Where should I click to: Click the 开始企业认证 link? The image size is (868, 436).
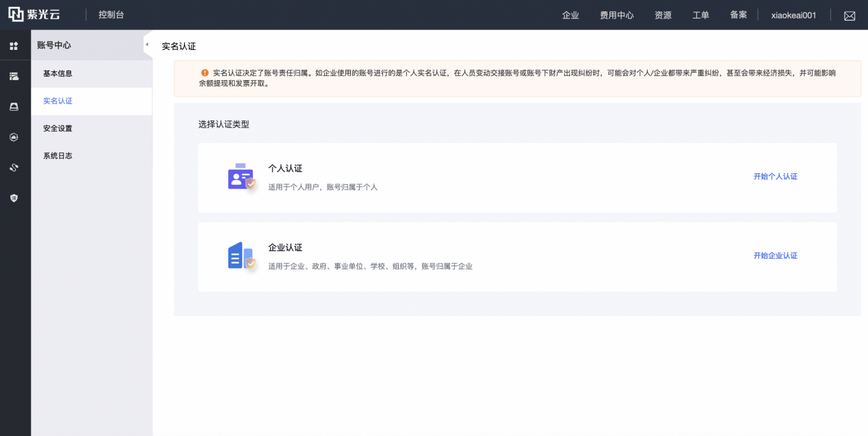775,256
